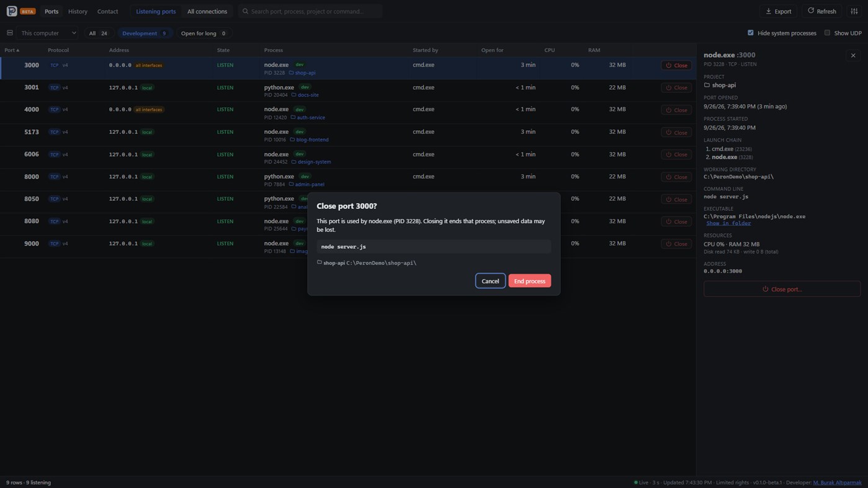Click the search port or process field
This screenshot has width=868, height=488.
pyautogui.click(x=310, y=11)
